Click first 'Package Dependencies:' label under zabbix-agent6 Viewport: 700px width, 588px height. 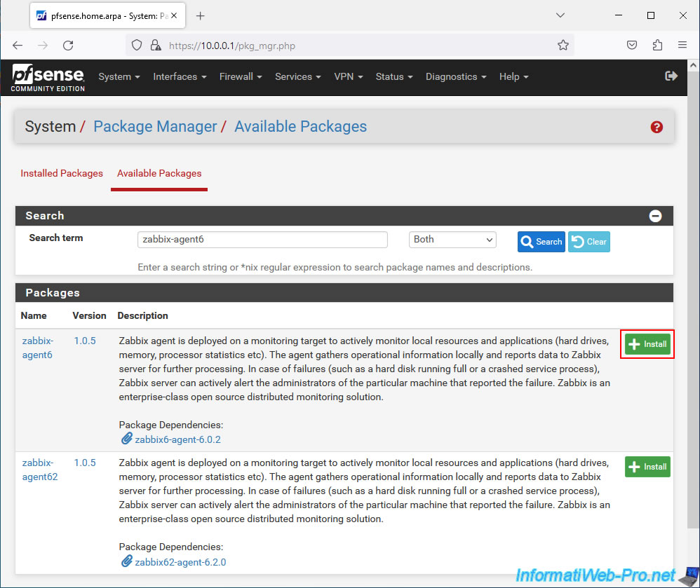click(x=171, y=425)
